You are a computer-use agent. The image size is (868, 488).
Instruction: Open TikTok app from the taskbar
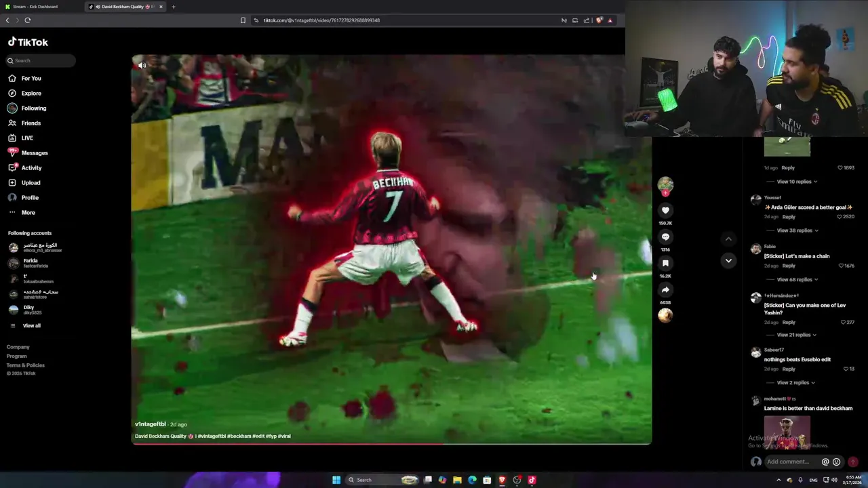532,480
